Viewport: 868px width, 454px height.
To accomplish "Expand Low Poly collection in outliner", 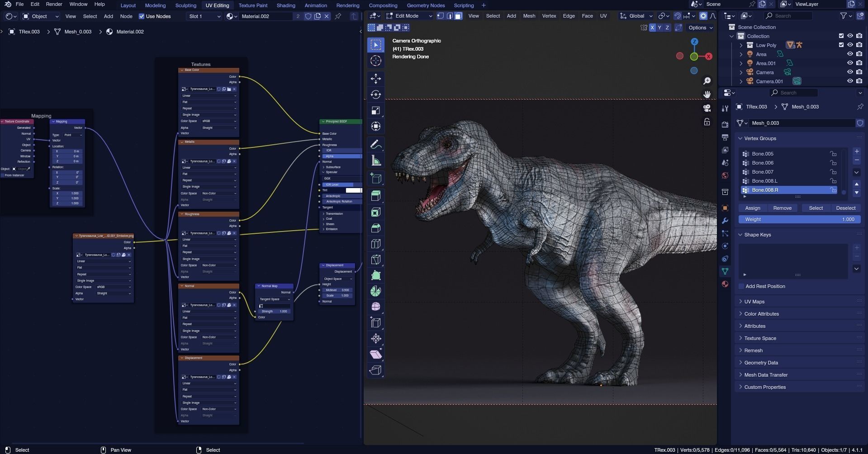I will click(741, 45).
